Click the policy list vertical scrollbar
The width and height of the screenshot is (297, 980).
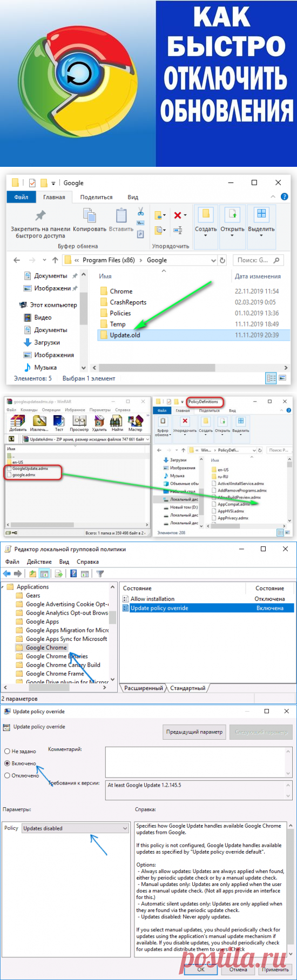click(113, 632)
